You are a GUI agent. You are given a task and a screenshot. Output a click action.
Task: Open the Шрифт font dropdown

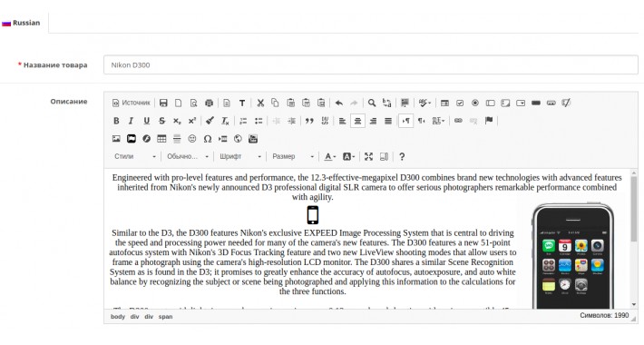point(240,157)
